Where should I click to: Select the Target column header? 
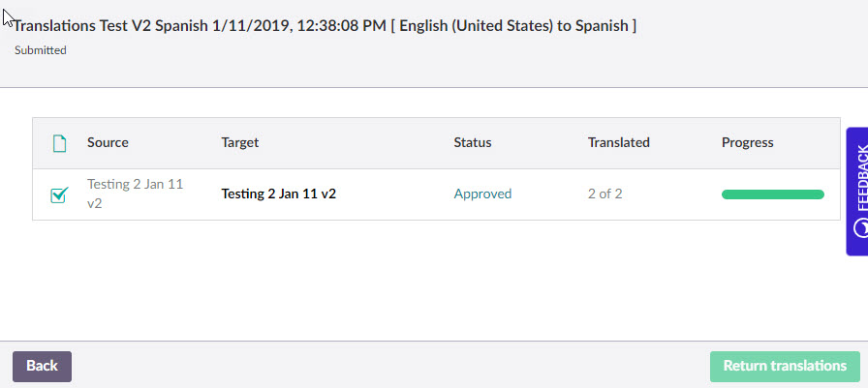[239, 142]
